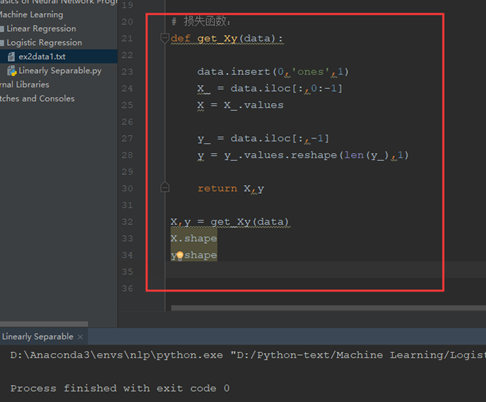Viewport: 486px width, 402px height.
Task: Click the 'X = X_.values' line
Action: (x=240, y=105)
